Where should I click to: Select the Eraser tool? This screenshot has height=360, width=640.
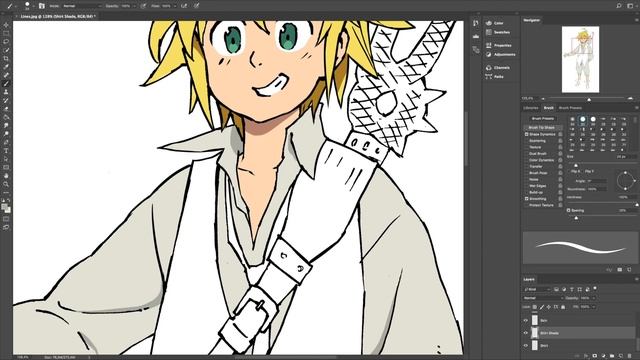coord(6,109)
